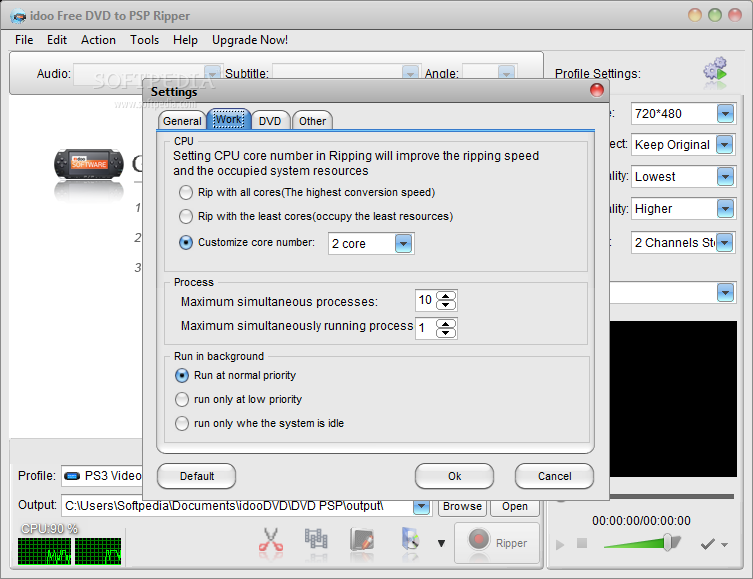
Task: Click the Open output folder button
Action: click(x=514, y=507)
